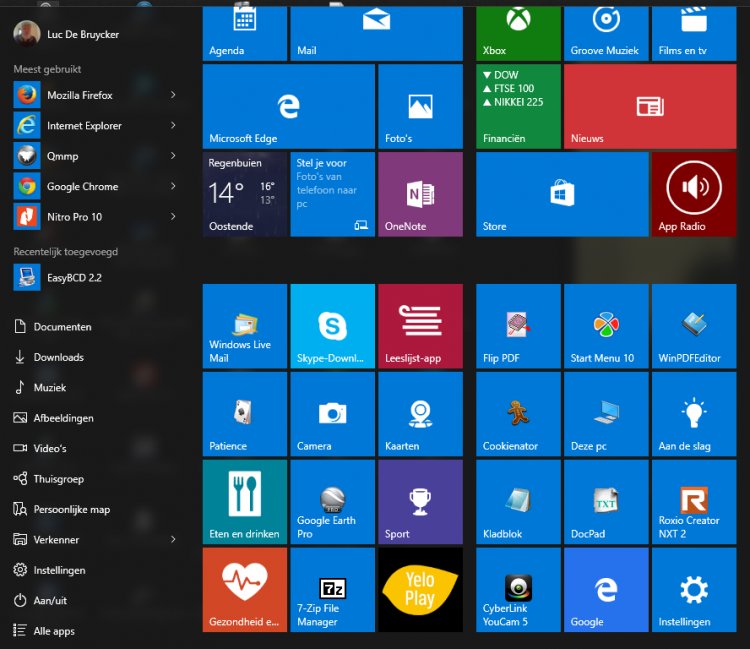Launch App Radio tile
750x649 pixels.
pyautogui.click(x=693, y=194)
